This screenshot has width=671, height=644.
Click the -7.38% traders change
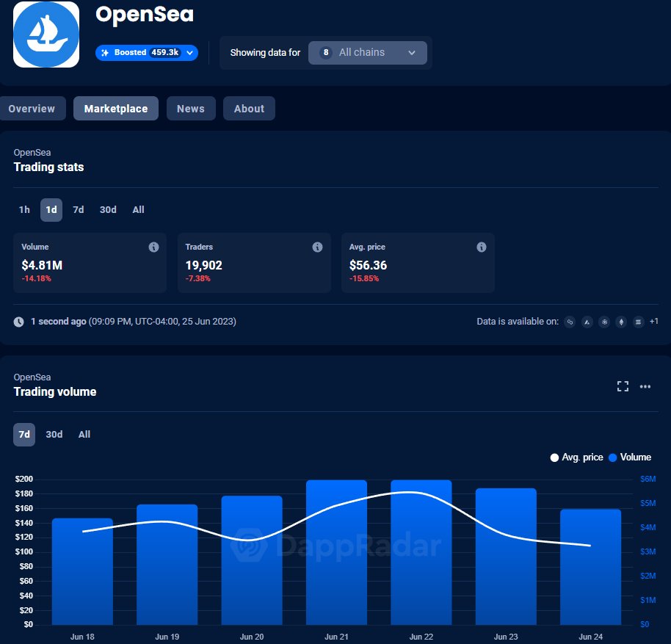point(197,278)
